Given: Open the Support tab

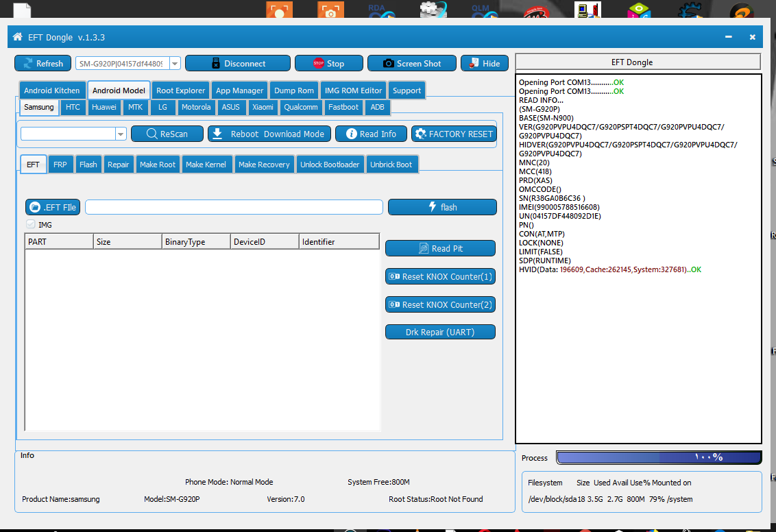Looking at the screenshot, I should pyautogui.click(x=407, y=90).
